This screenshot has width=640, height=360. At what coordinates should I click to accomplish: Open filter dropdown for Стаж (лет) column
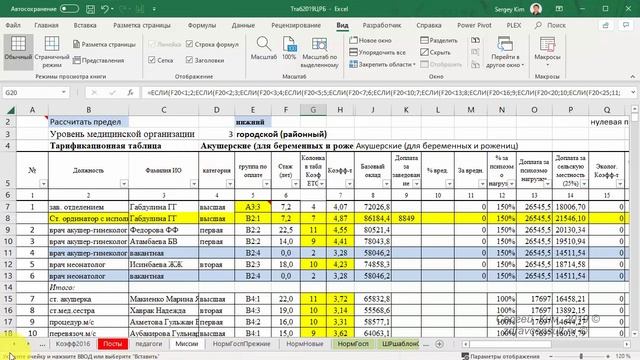tap(296, 184)
